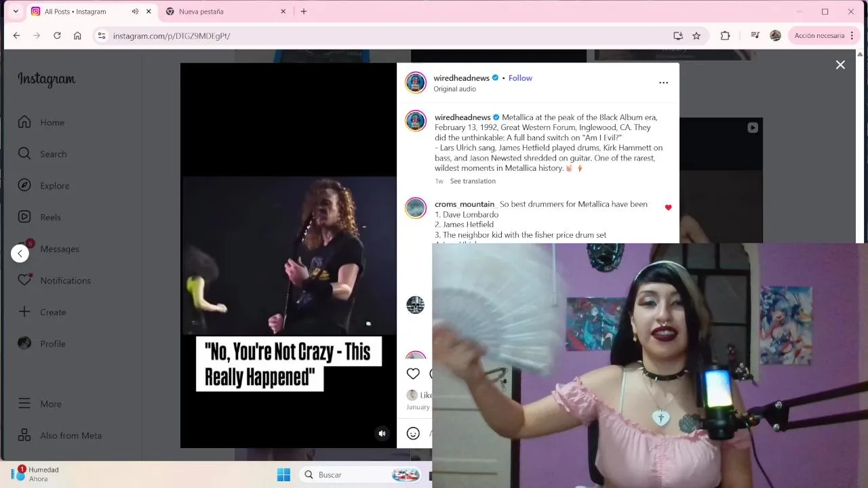Collapse sidebar with left chevron button
Image resolution: width=868 pixels, height=488 pixels.
pos(20,253)
